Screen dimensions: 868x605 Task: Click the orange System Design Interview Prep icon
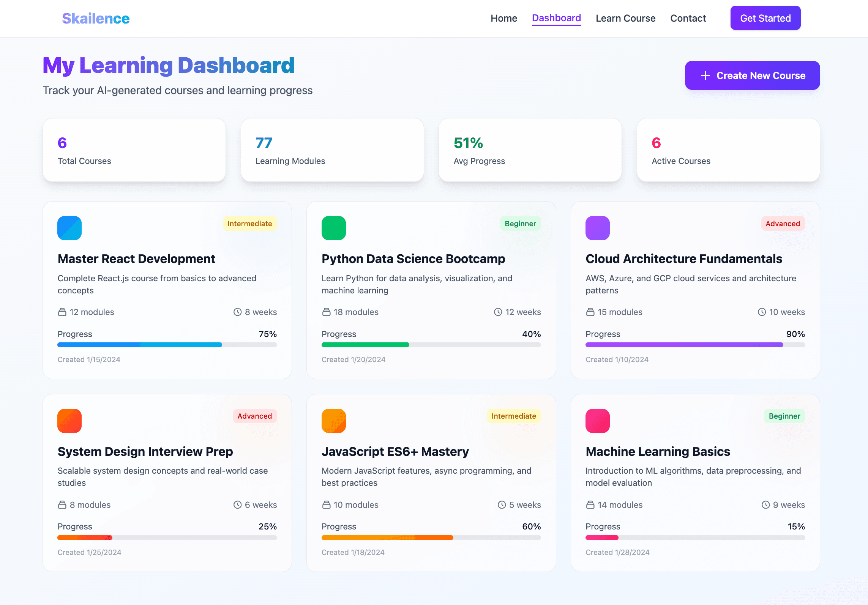[x=69, y=421]
